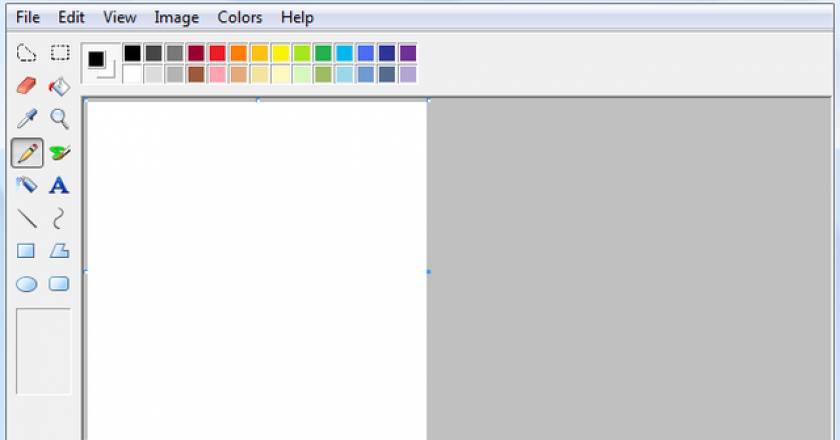
Task: Choose the bright red color swatch
Action: click(217, 53)
